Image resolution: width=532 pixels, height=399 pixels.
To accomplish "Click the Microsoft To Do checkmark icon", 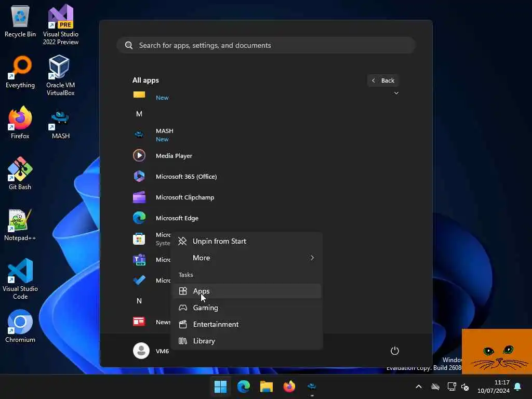I will tap(139, 280).
